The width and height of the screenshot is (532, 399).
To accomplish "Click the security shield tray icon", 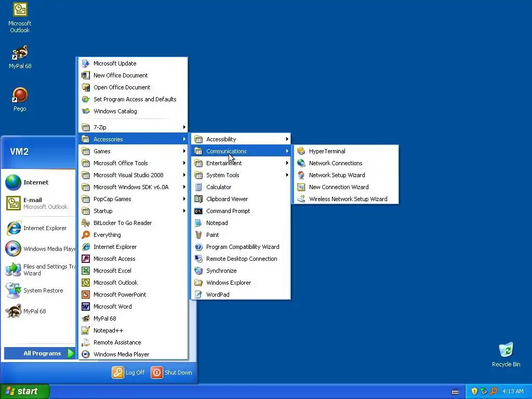I will tap(474, 391).
